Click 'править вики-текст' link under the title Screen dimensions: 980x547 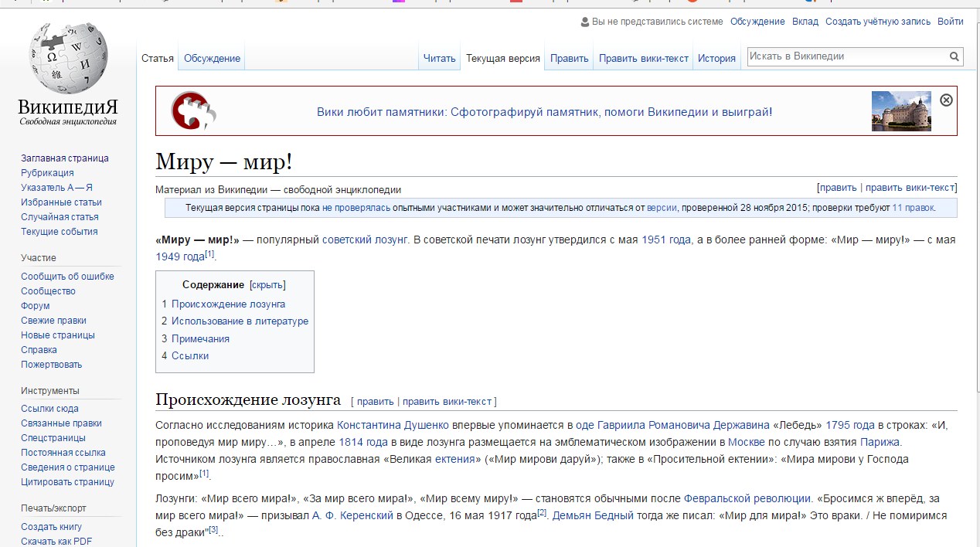(910, 188)
